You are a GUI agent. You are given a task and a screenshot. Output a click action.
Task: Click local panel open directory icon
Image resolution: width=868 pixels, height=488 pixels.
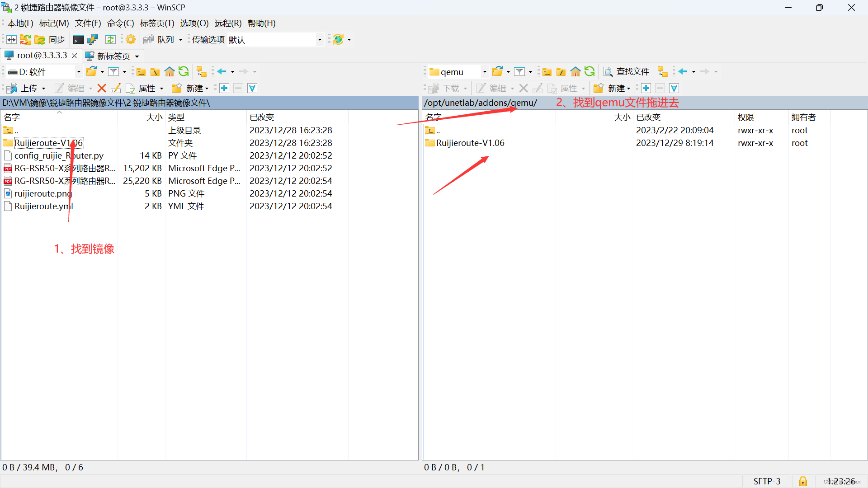92,71
